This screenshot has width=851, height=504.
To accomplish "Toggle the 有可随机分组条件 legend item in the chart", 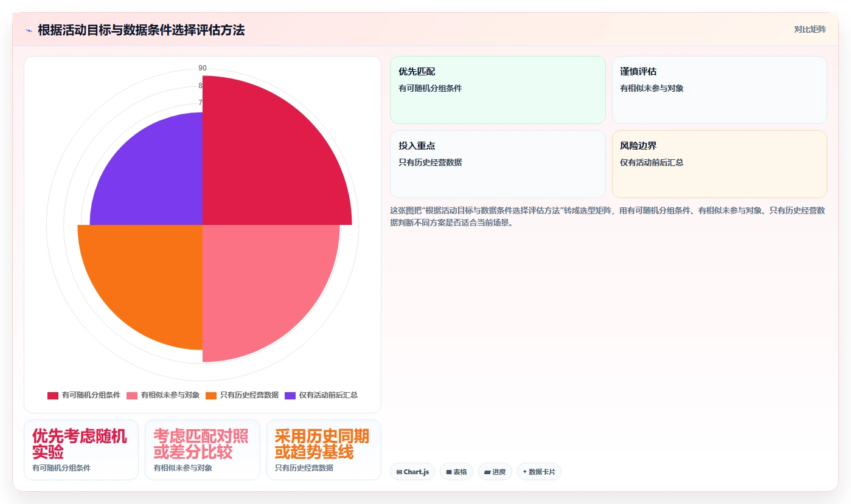I will click(x=84, y=395).
